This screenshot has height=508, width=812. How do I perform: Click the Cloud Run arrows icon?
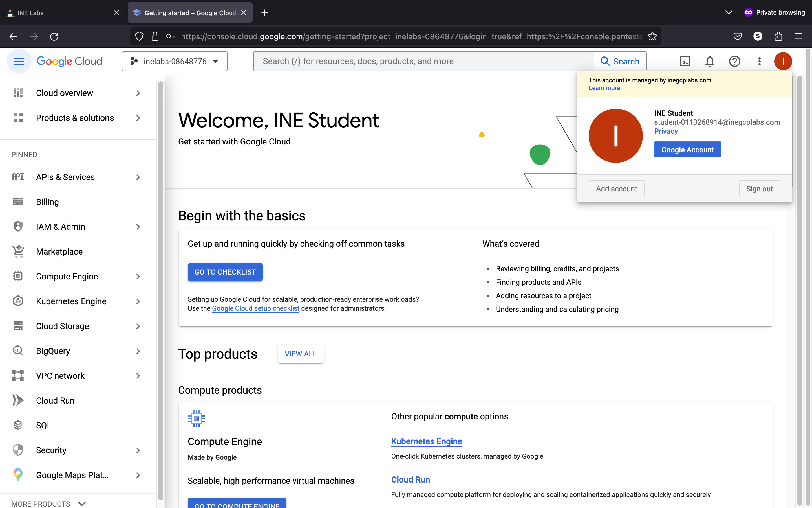pyautogui.click(x=18, y=400)
